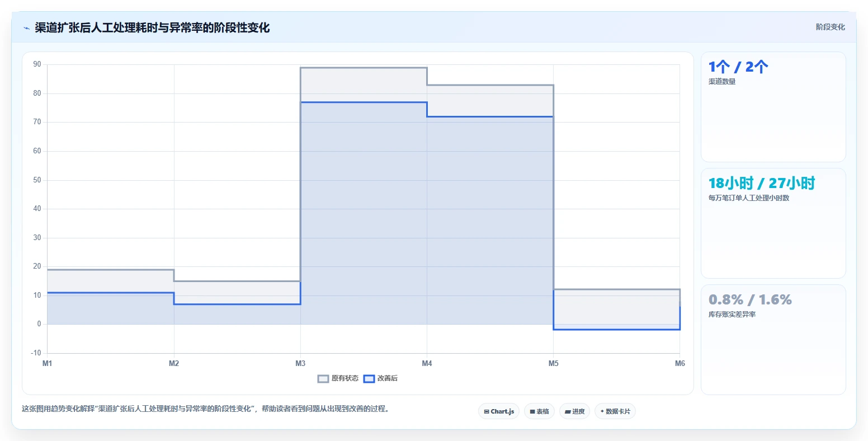Click the M3 x-axis label
The height and width of the screenshot is (441, 868).
(300, 364)
